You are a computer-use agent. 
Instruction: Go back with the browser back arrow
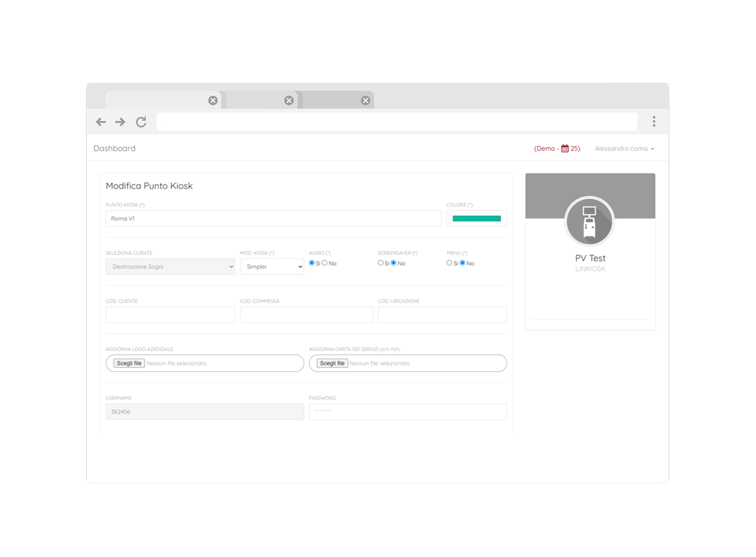pyautogui.click(x=101, y=122)
